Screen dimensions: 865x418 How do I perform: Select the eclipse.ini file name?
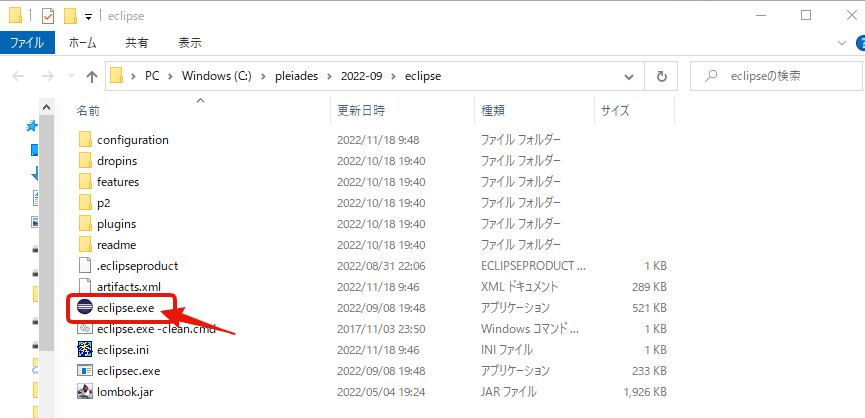pyautogui.click(x=123, y=349)
